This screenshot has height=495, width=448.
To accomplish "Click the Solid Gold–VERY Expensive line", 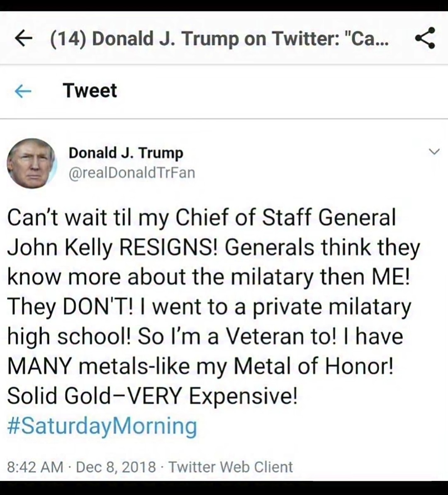I will pyautogui.click(x=152, y=396).
